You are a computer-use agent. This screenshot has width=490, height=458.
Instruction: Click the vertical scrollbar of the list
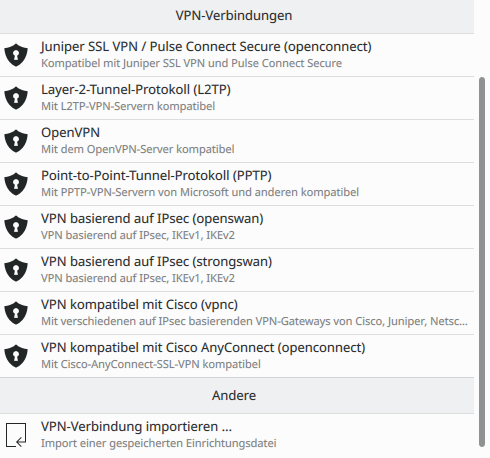click(x=482, y=262)
